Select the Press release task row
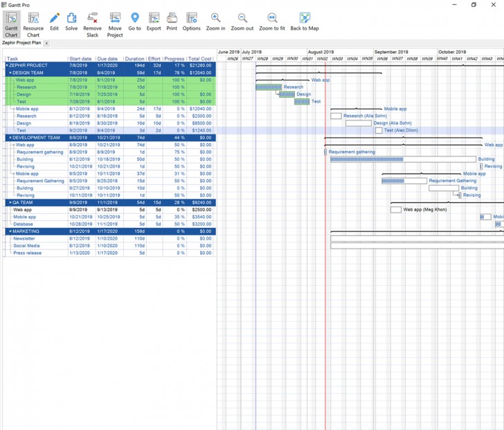Viewport: 504px width, 430px height. point(110,253)
